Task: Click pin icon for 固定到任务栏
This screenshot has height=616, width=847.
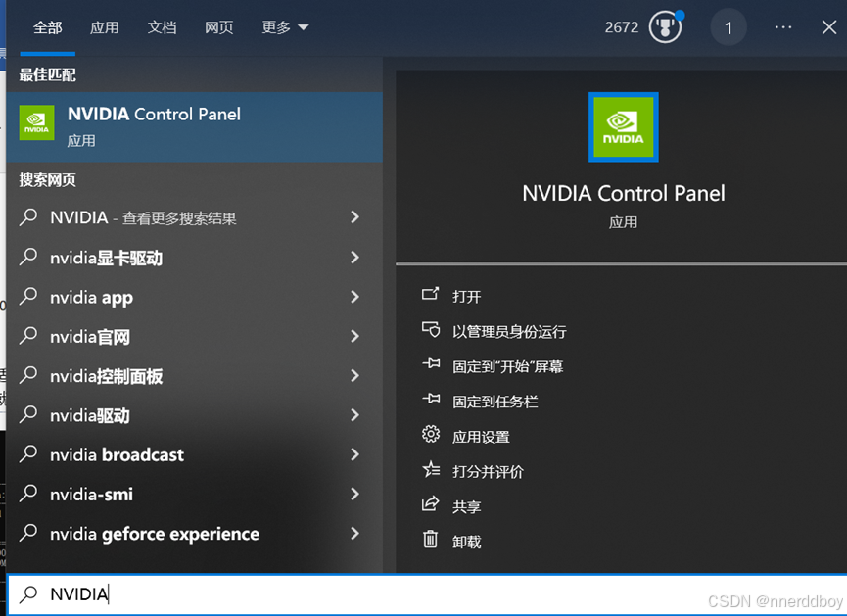Action: click(x=431, y=399)
